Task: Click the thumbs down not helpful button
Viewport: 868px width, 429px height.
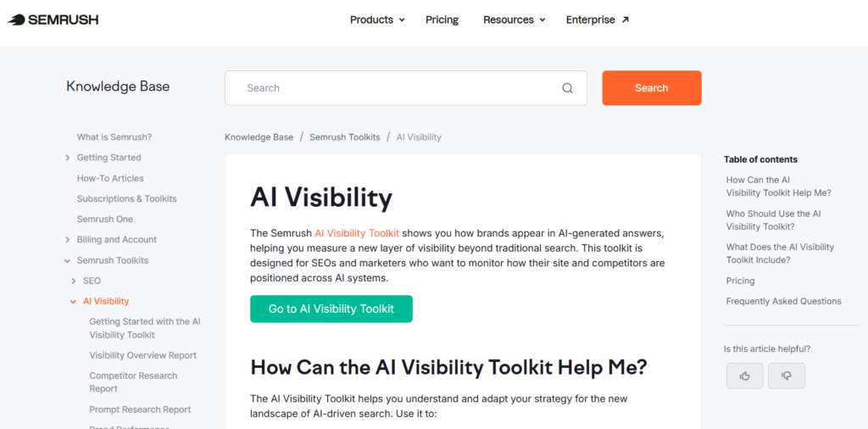Action: click(x=786, y=376)
